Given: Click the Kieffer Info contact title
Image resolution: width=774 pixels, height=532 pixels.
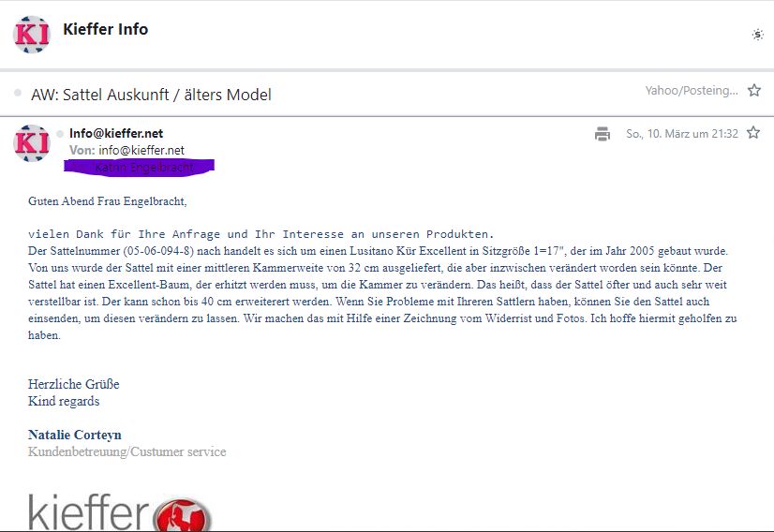Looking at the screenshot, I should 105,29.
